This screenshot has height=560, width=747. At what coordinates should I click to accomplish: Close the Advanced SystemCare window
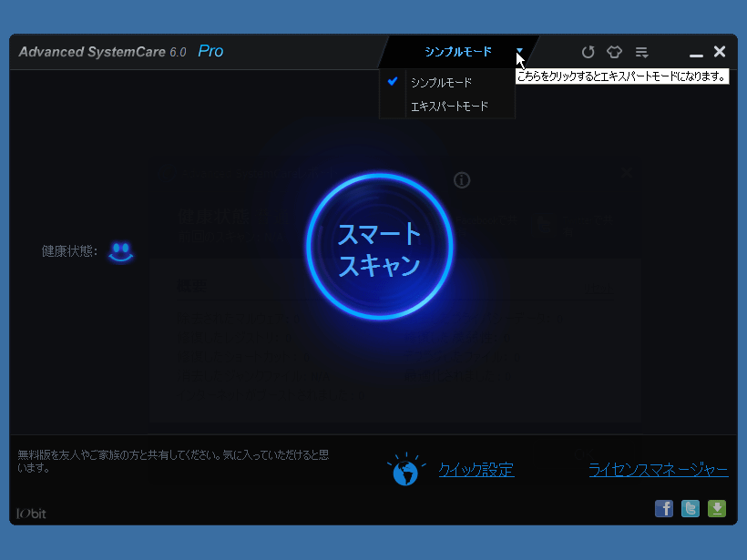(720, 51)
